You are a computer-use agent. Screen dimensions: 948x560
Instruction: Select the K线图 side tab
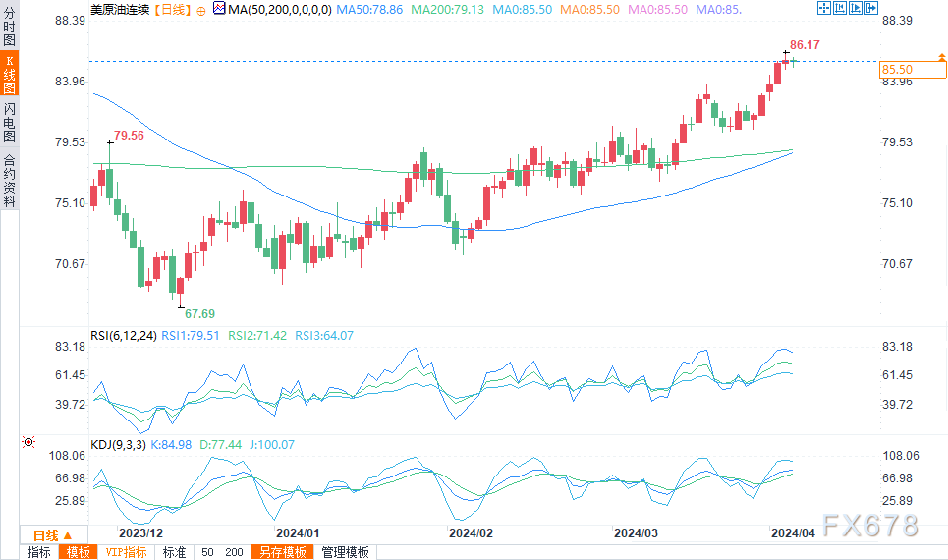click(x=9, y=74)
